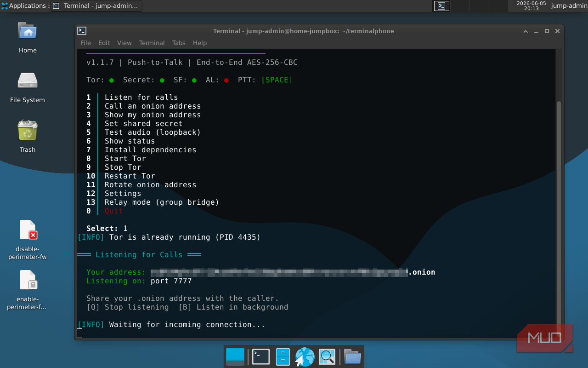Click the red "Quit" option text
Image resolution: width=588 pixels, height=368 pixels.
pos(113,211)
